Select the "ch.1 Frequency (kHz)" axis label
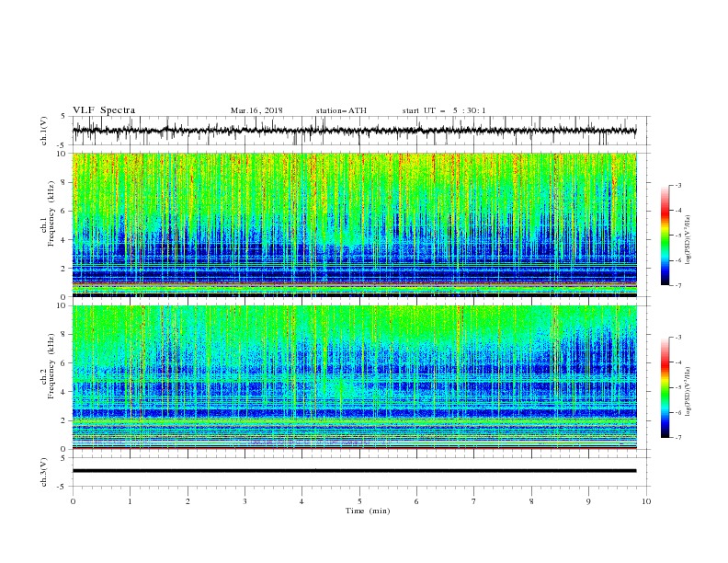The height and width of the screenshot is (563, 728). pyautogui.click(x=48, y=213)
